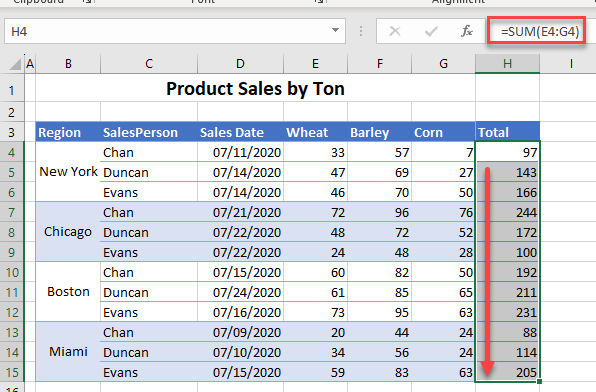Click Total cell showing 211
Image resolution: width=596 pixels, height=392 pixels.
[x=507, y=292]
